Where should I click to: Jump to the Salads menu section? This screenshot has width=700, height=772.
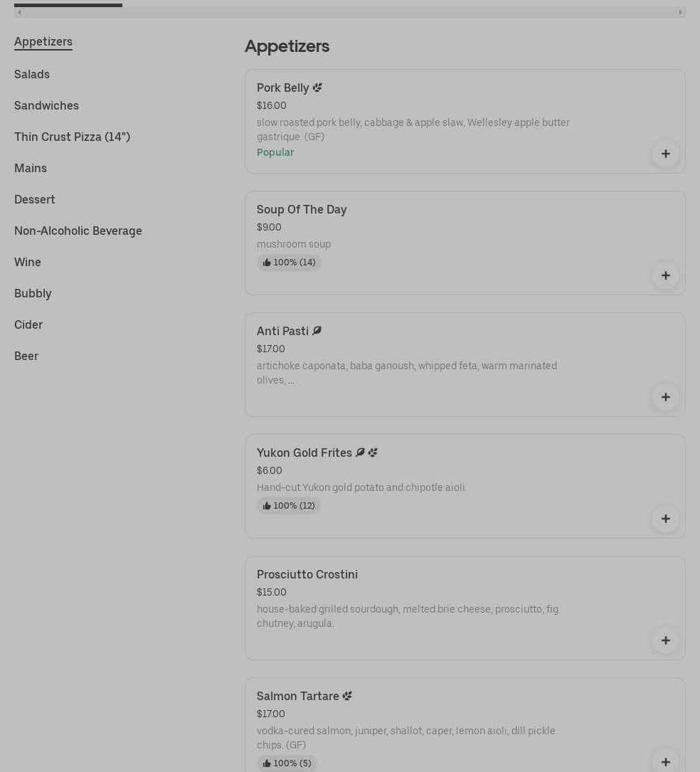(32, 74)
